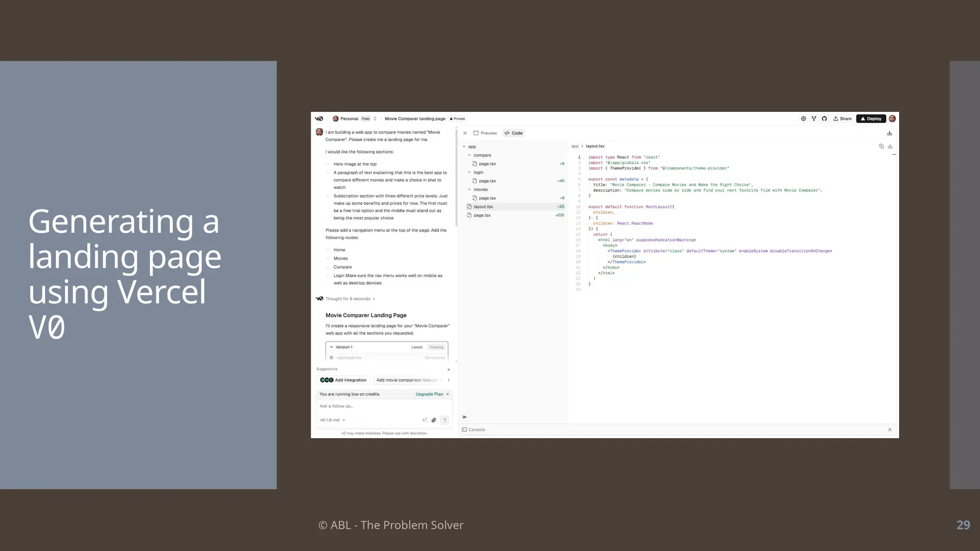Expand the Thought for 6 seconds details
Screen dimensions: 980x551
350,299
